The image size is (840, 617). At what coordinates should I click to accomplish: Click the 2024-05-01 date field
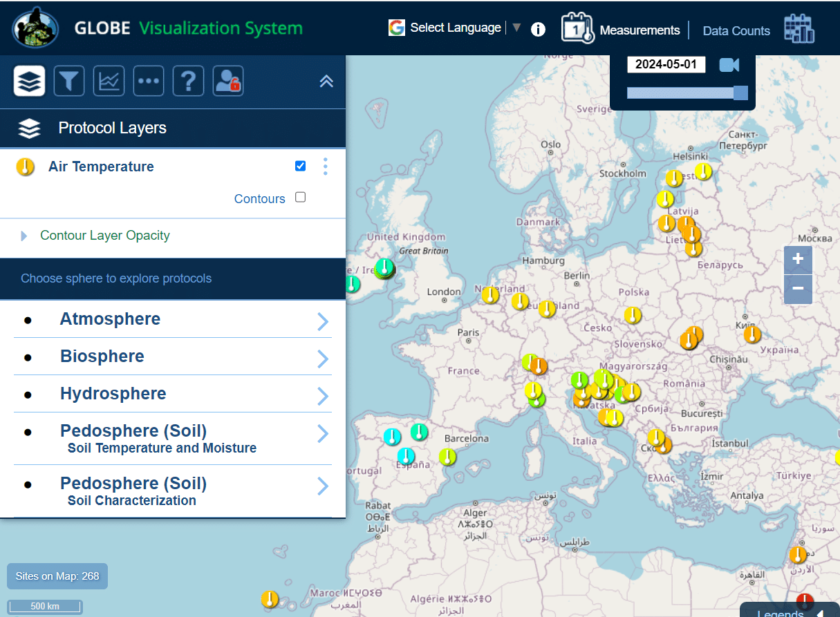[666, 65]
